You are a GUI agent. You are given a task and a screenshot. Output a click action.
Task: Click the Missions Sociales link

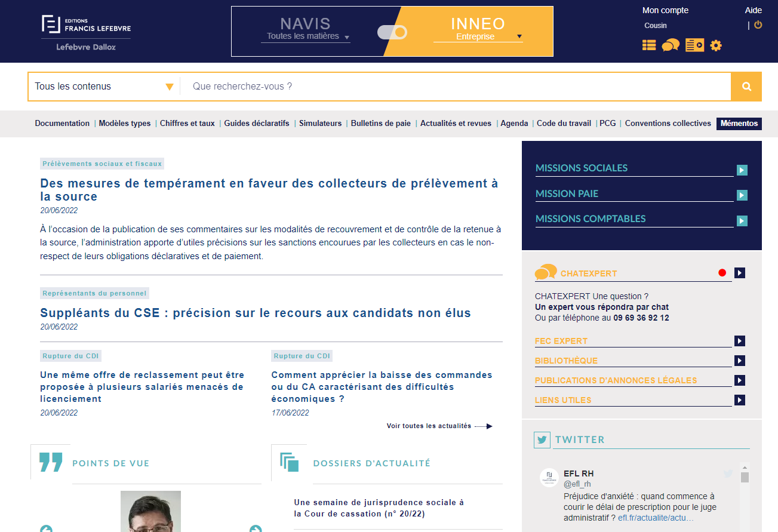(582, 168)
